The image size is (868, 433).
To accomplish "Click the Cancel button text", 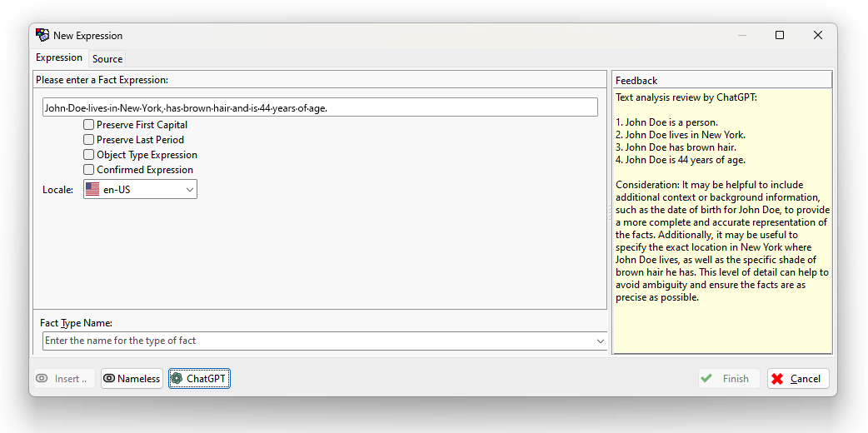I will click(x=805, y=379).
